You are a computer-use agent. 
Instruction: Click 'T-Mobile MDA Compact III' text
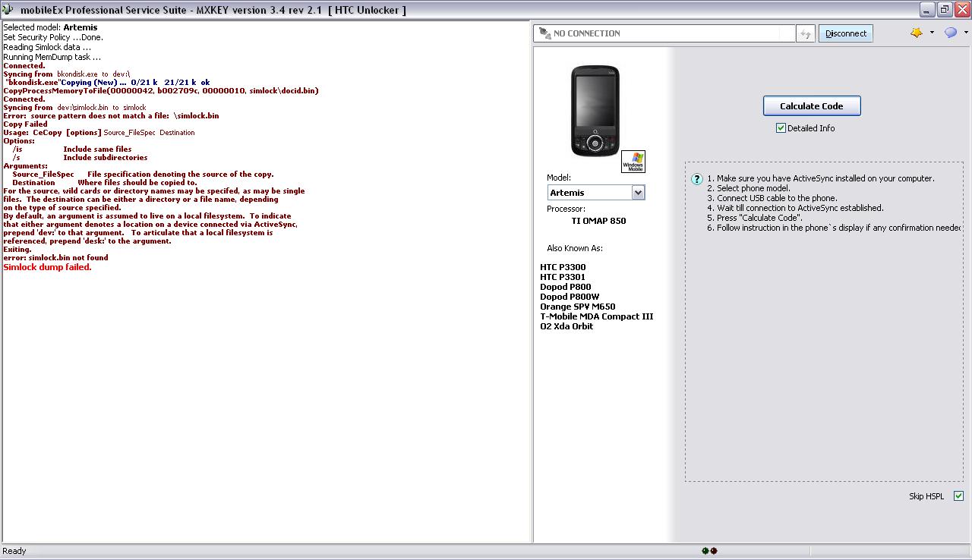coord(596,316)
